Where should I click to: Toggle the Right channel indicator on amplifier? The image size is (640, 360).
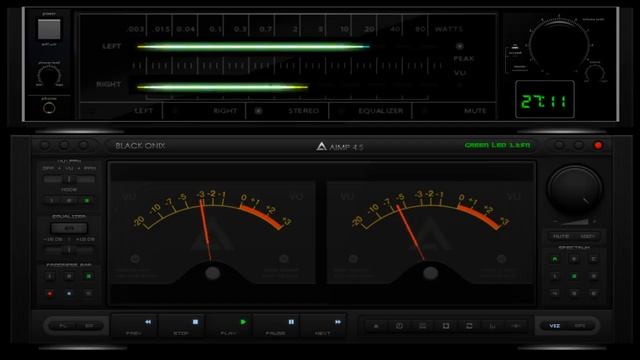tap(204, 111)
